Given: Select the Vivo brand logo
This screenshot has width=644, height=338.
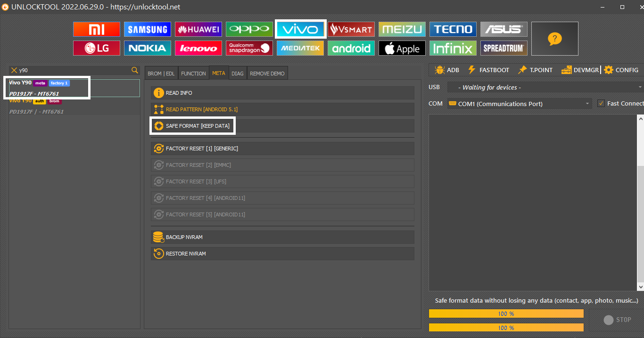Looking at the screenshot, I should [300, 29].
